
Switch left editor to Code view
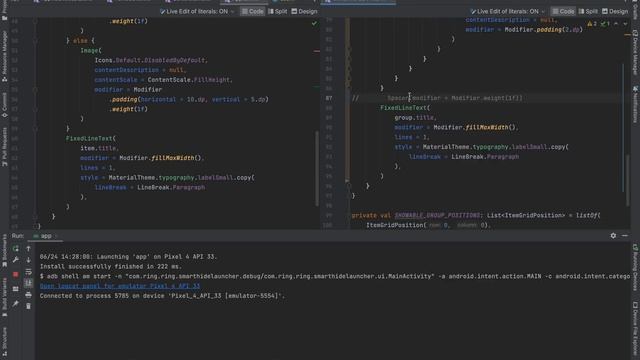[252, 11]
